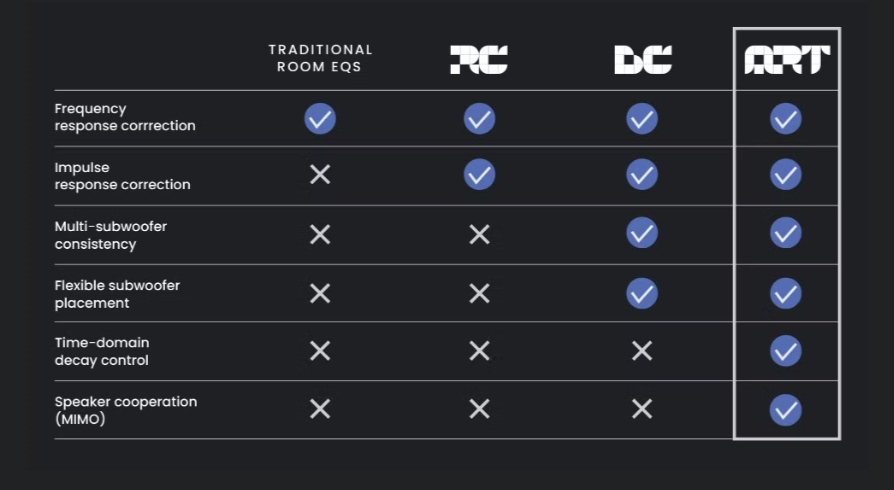894x490 pixels.
Task: Click RC checkmark for Impulse response correction
Action: [479, 175]
